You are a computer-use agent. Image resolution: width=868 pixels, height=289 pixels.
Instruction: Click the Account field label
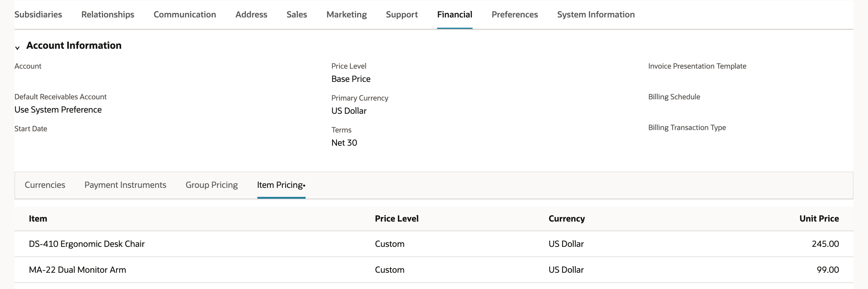pos(28,66)
